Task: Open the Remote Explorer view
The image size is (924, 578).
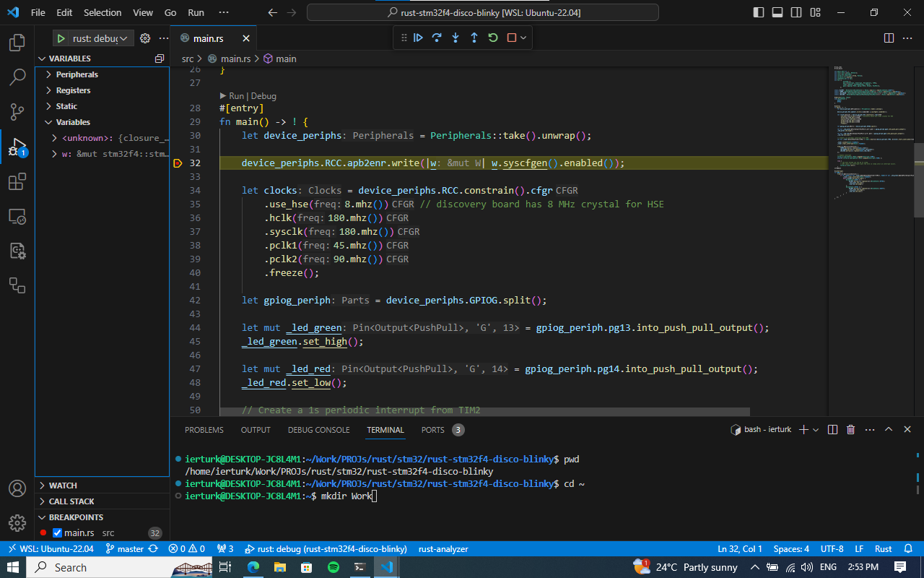Action: coord(17,216)
